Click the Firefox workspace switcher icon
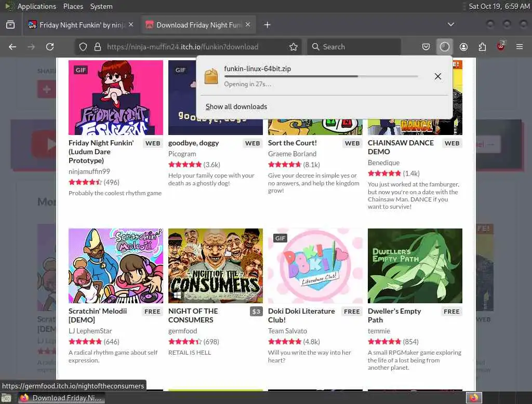Viewport: 532px width, 404px height. point(474,398)
